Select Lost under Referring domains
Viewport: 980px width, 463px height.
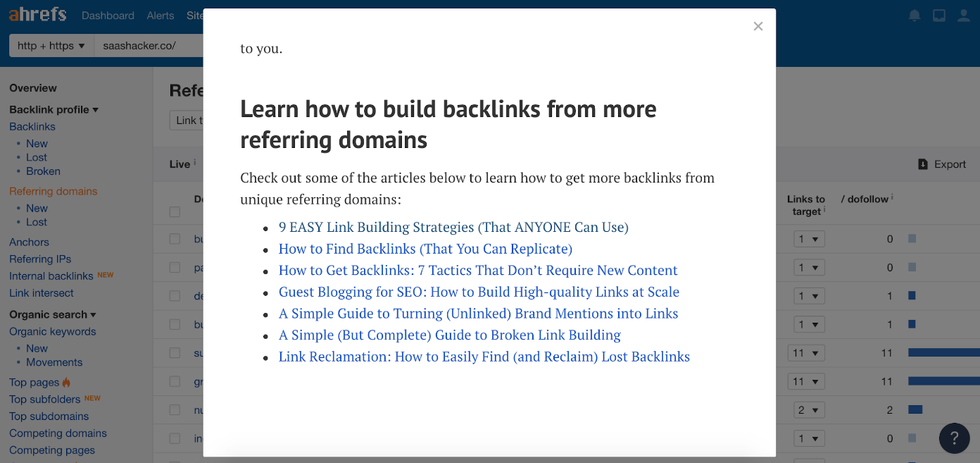[x=37, y=222]
